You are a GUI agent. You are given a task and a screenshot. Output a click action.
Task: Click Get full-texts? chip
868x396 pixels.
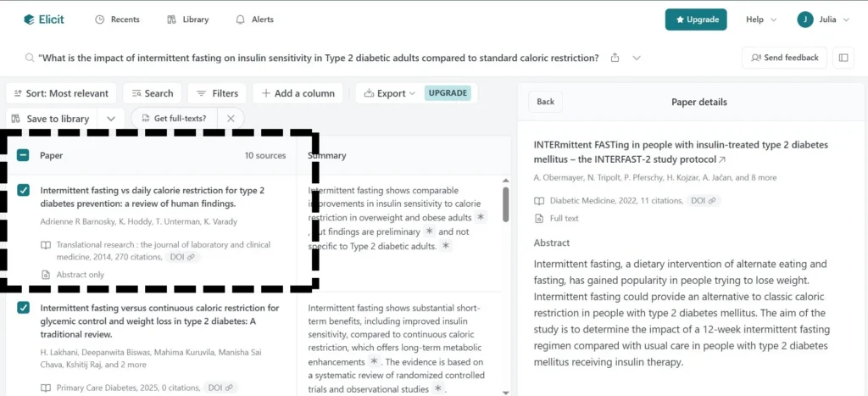pos(175,119)
